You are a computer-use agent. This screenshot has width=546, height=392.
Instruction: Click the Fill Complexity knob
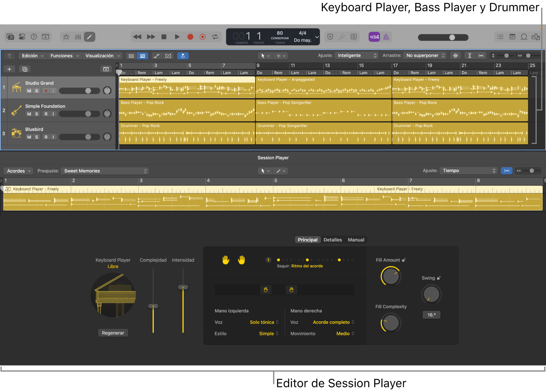(391, 323)
